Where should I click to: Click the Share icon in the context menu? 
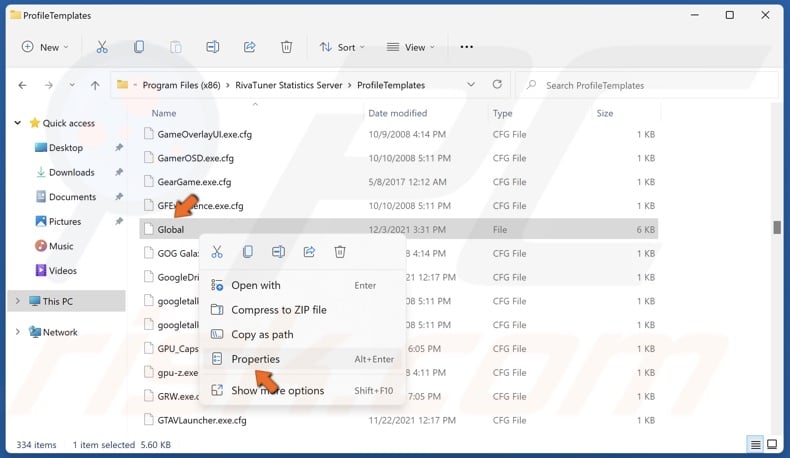click(309, 251)
